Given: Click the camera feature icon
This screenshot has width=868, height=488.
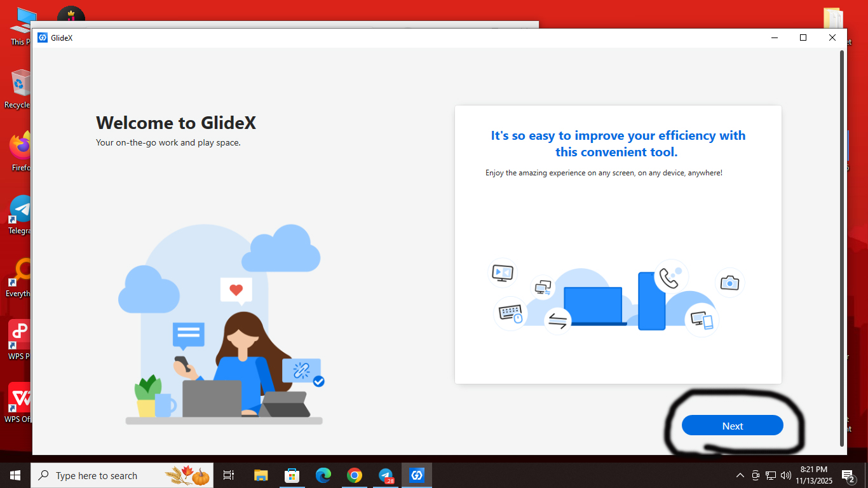Looking at the screenshot, I should (729, 283).
